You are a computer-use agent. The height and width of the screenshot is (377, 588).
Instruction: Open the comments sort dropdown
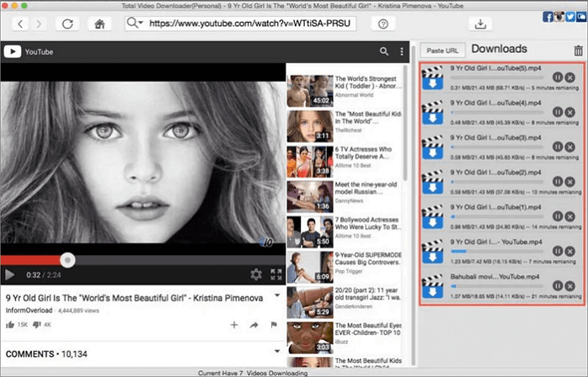[x=276, y=352]
